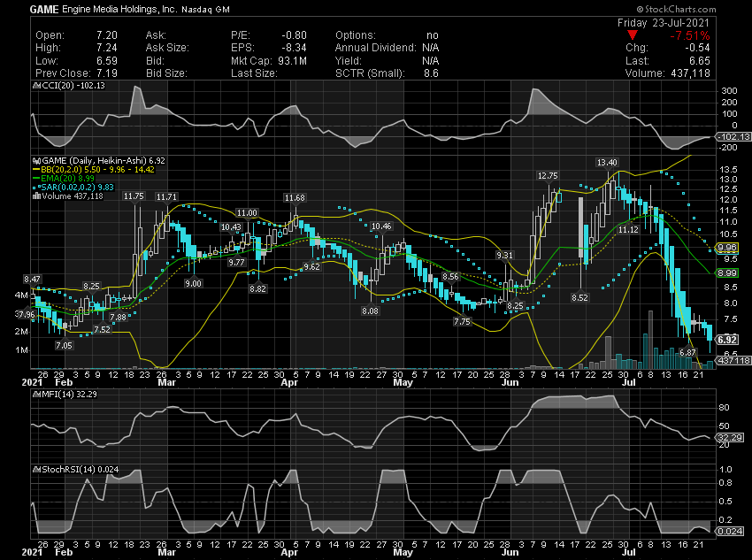Viewport: 752px width, 560px height.
Task: Click the -7.51% percent change value
Action: [x=690, y=35]
